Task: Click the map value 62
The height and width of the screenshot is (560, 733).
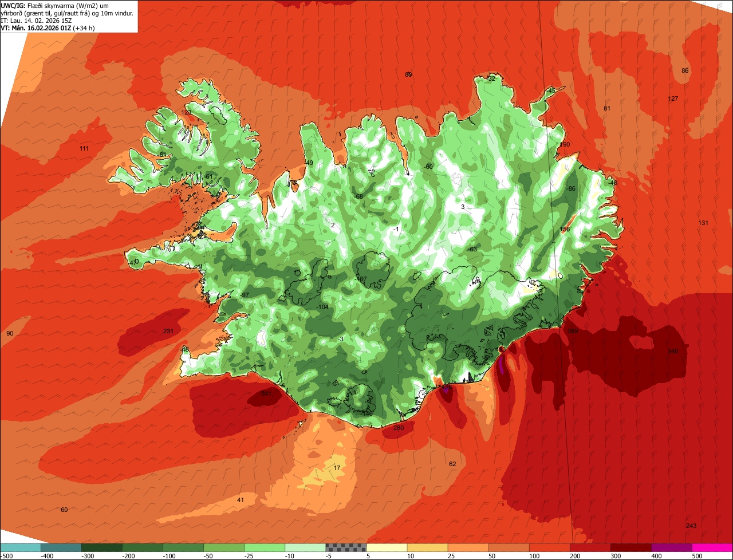Action: coord(452,464)
